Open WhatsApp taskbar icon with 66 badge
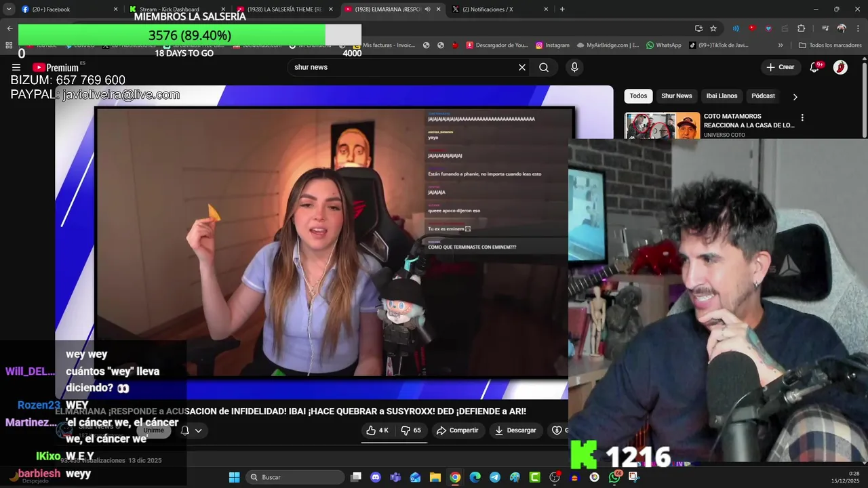 pos(614,477)
